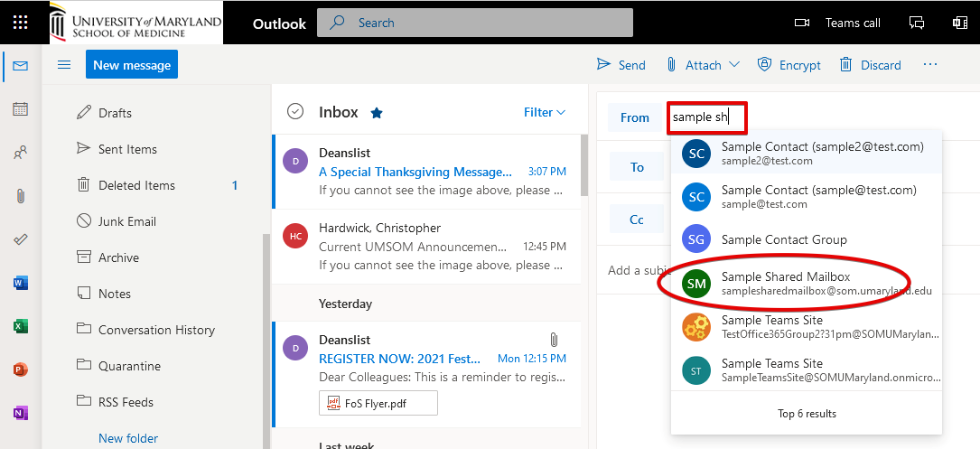Screen dimensions: 980x449
Task: Open the To Do checkmark icon
Action: tap(20, 239)
